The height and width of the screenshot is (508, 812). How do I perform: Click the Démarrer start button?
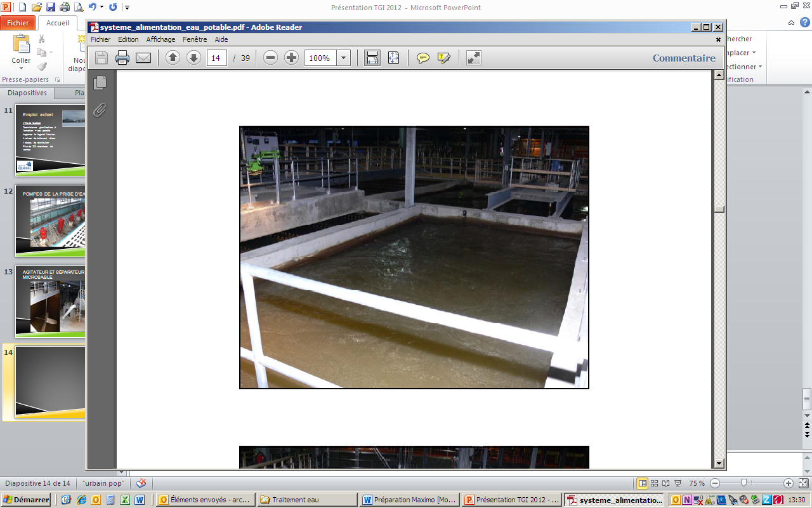pos(26,500)
